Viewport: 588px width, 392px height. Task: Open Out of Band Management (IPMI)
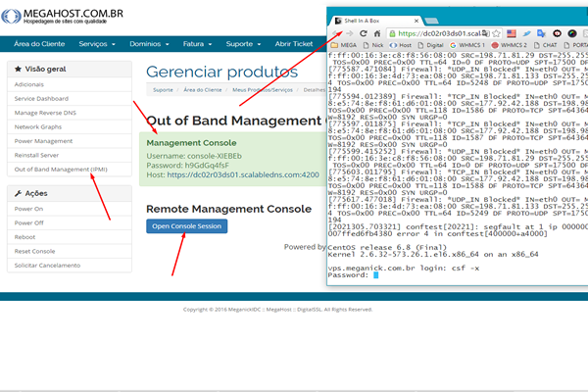click(70, 170)
